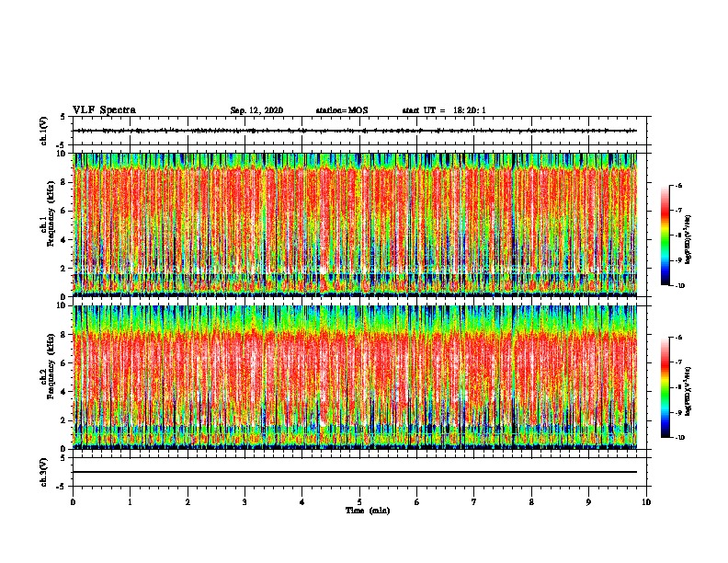Click the ch.3 flat voltage trace

(355, 472)
